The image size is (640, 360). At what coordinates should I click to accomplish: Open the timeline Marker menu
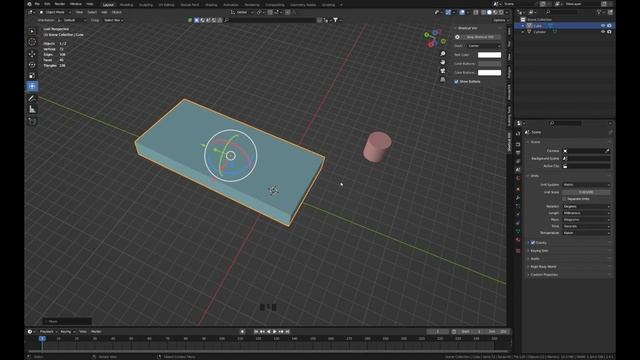(96, 332)
